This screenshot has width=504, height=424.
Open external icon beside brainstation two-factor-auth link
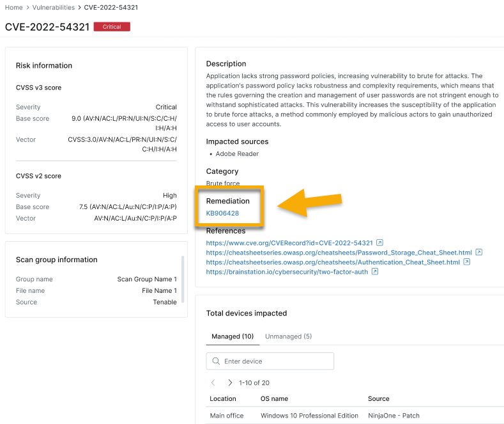coord(375,272)
